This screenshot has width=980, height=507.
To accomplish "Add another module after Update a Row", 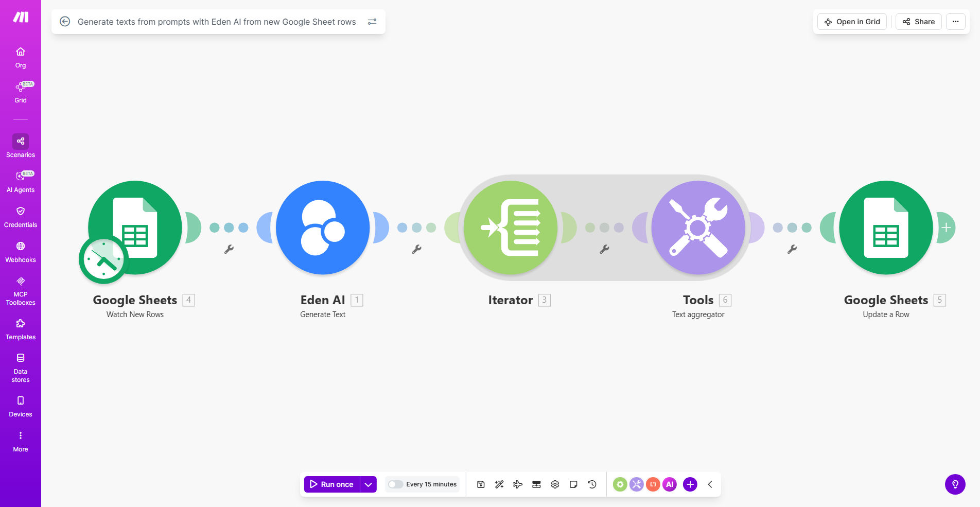I will click(x=946, y=228).
